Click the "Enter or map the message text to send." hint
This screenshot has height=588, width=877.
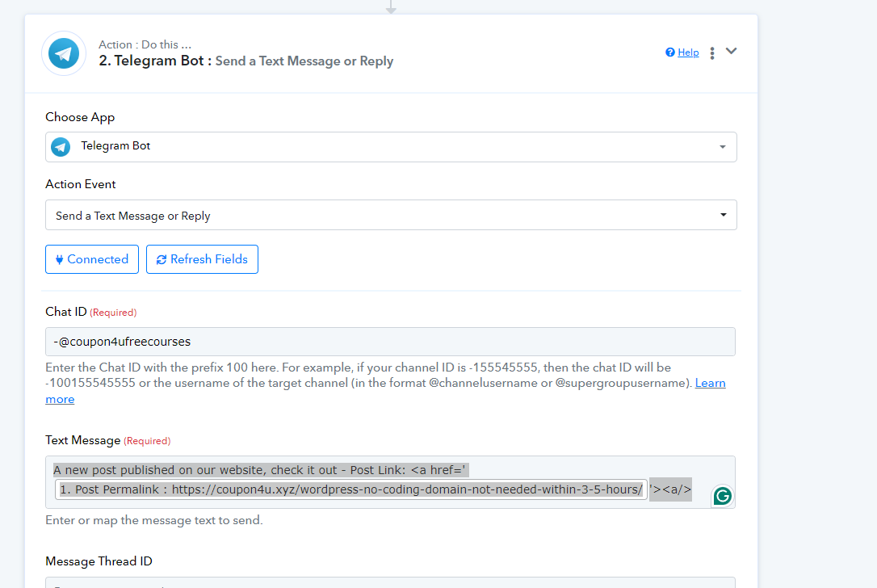(153, 520)
